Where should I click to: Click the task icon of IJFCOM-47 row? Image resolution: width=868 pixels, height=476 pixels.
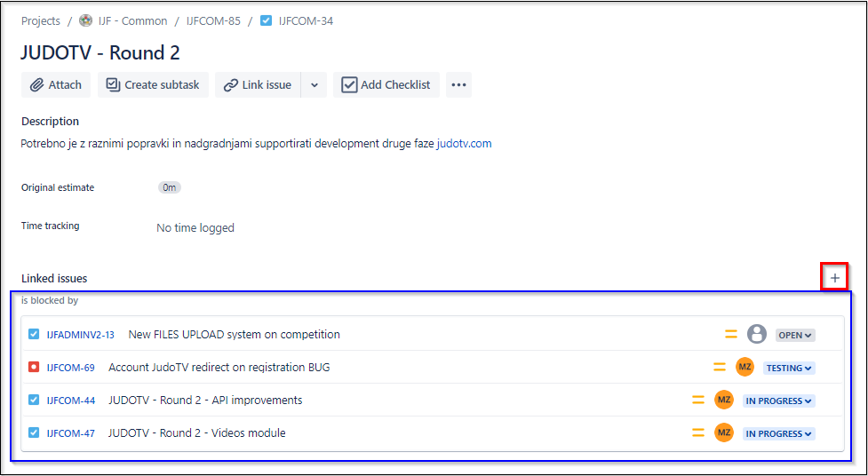click(34, 432)
